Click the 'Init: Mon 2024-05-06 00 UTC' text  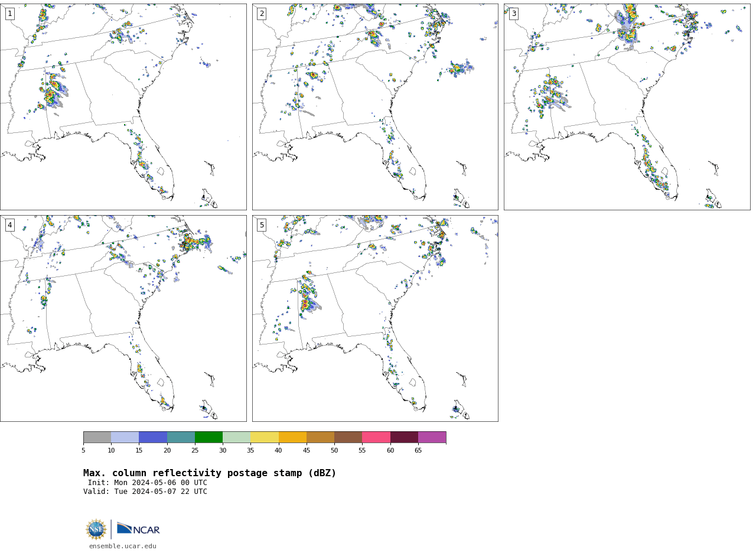pos(148,483)
